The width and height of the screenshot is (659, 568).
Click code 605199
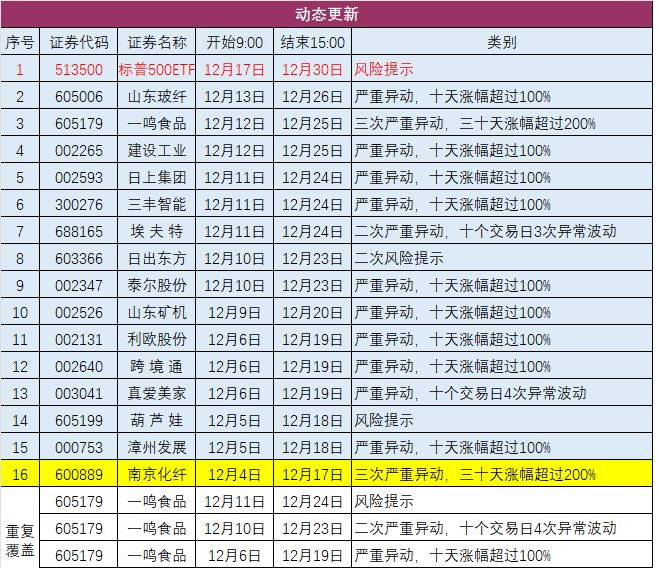click(x=79, y=420)
